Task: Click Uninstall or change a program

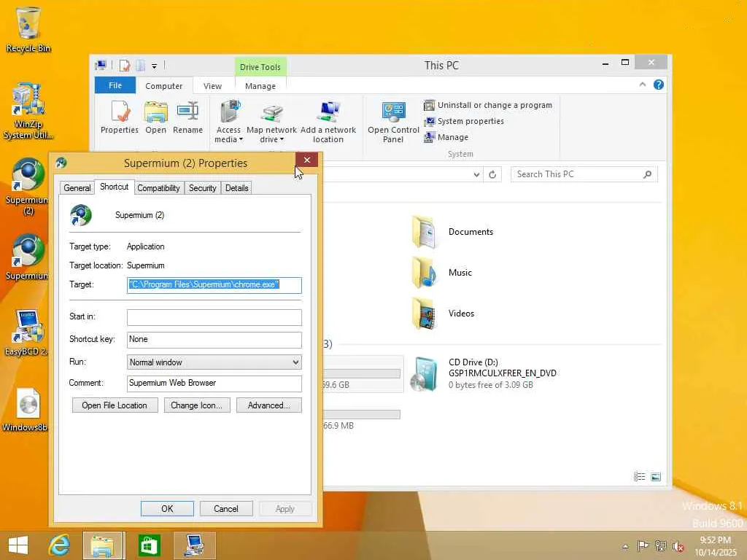Action: point(488,105)
